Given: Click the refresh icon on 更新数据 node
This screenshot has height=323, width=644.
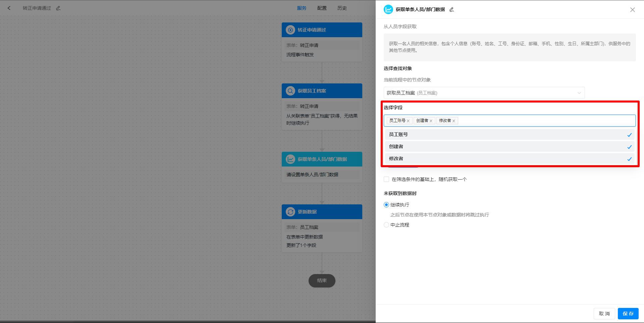Looking at the screenshot, I should pyautogui.click(x=290, y=211).
